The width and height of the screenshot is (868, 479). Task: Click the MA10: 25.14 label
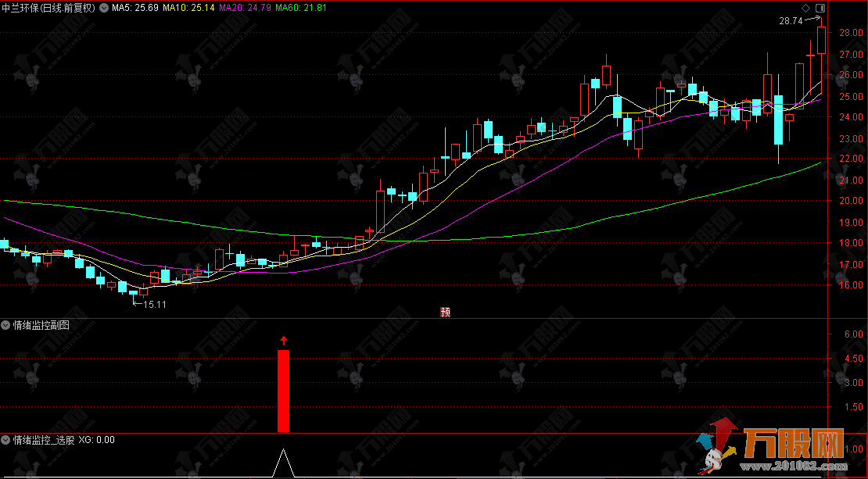tap(188, 9)
